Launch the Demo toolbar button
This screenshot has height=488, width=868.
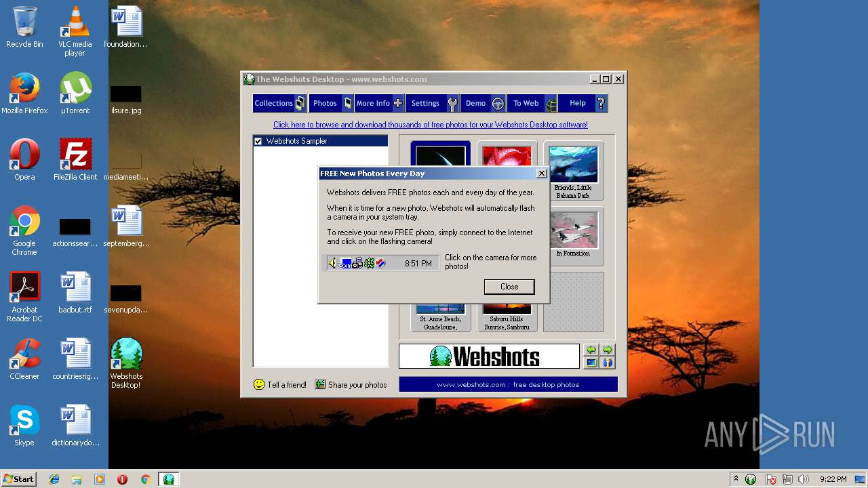point(483,103)
